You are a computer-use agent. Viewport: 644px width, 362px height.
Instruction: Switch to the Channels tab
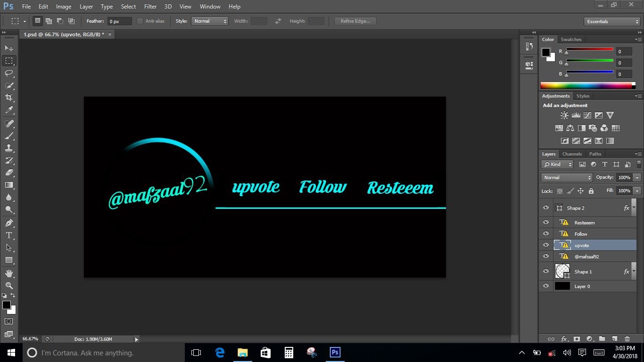572,154
